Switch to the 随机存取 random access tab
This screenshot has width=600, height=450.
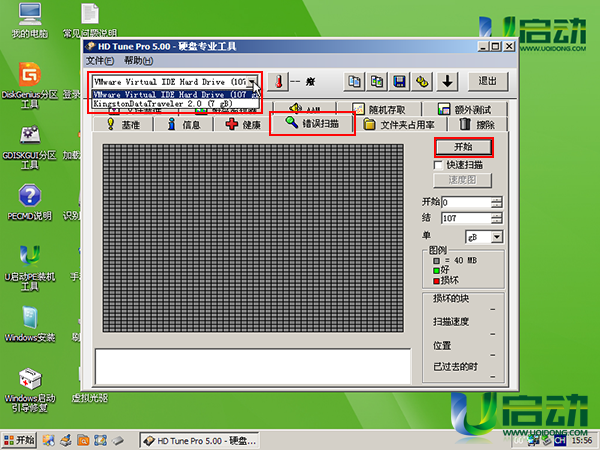(x=379, y=109)
